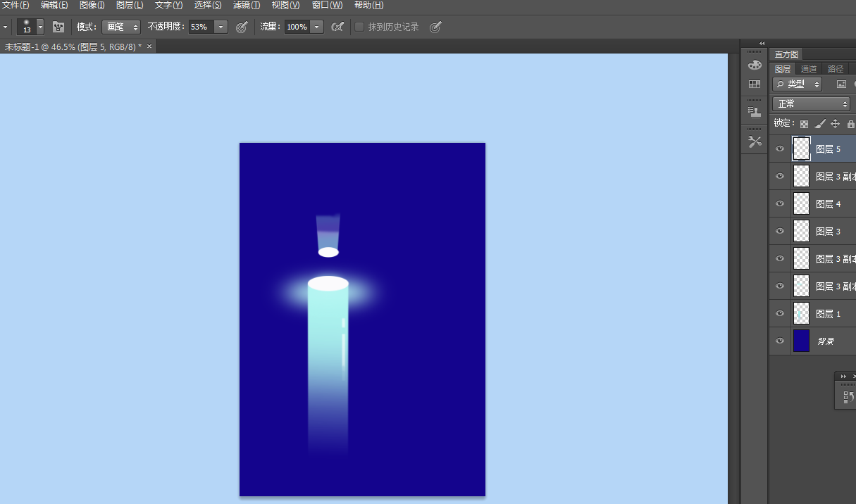Open the 滤镜 menu

pos(246,5)
